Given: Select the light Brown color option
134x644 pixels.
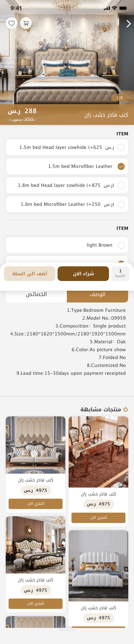Looking at the screenshot, I should pyautogui.click(x=67, y=245).
